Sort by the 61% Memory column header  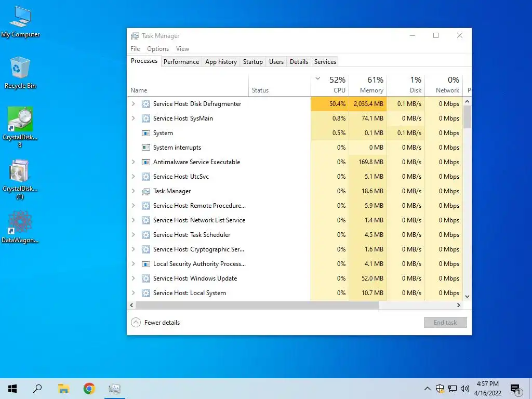[368, 85]
